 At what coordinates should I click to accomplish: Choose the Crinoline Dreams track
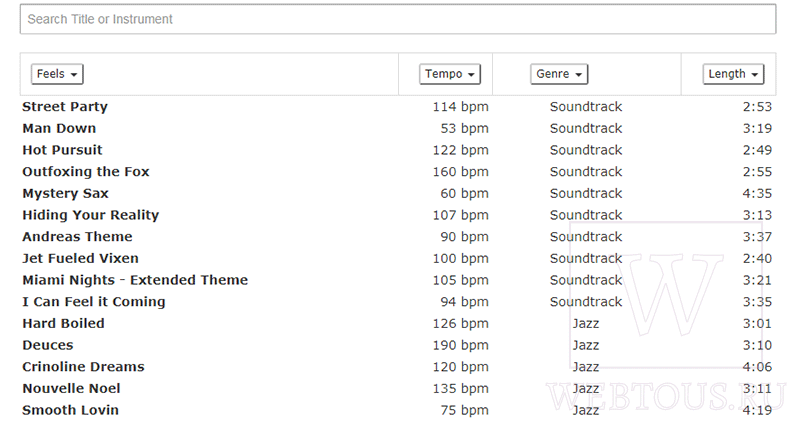click(x=83, y=367)
